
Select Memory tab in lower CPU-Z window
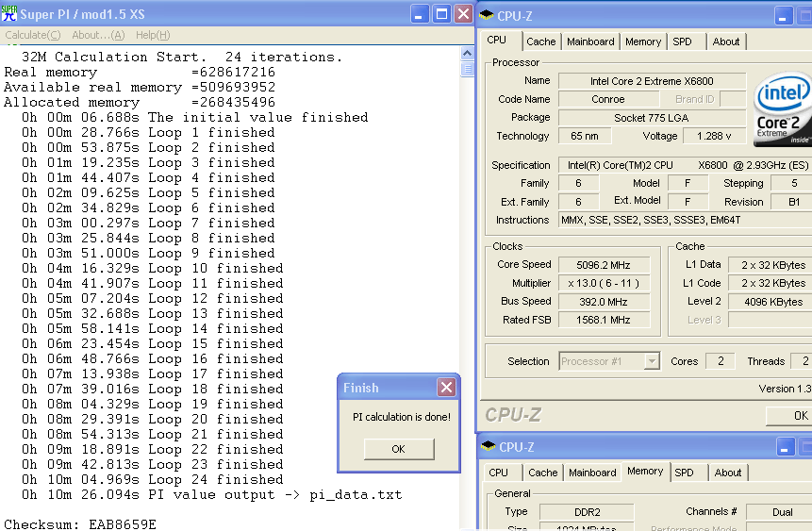pyautogui.click(x=645, y=471)
